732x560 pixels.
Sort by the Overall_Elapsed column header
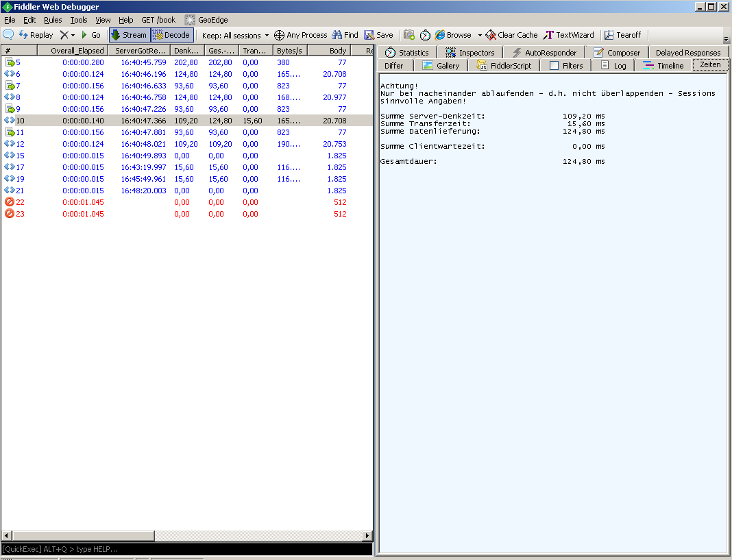click(x=73, y=51)
